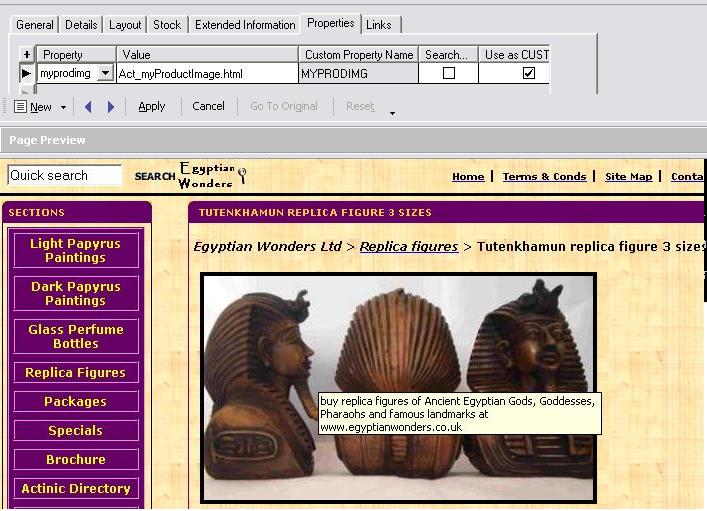Viewport: 707px width, 511px height.
Task: Open the Packages section
Action: click(76, 401)
